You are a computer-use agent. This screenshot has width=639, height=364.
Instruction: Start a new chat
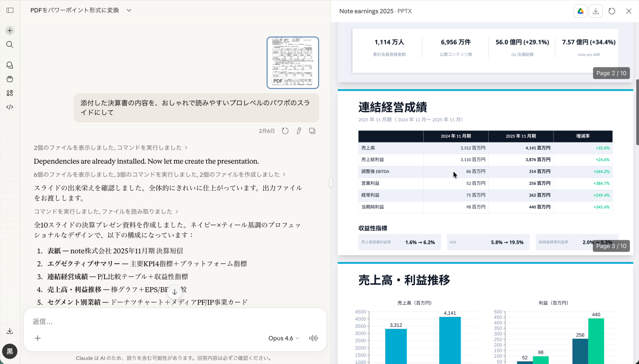(x=10, y=30)
